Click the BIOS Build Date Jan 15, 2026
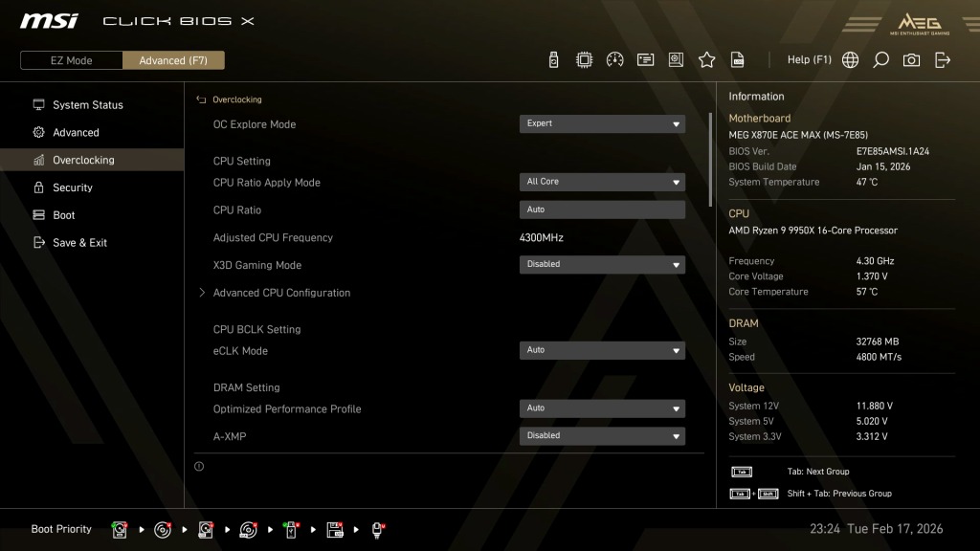Screen dimensions: 980x551 click(883, 166)
